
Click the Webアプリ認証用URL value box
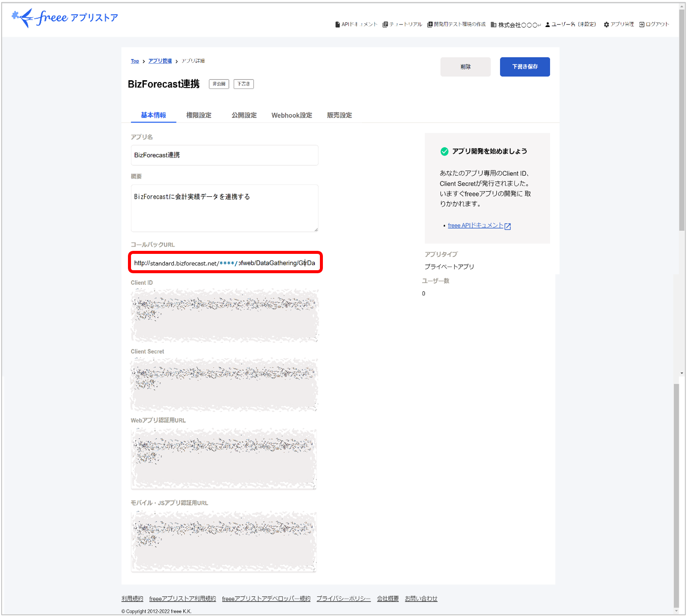coord(224,459)
